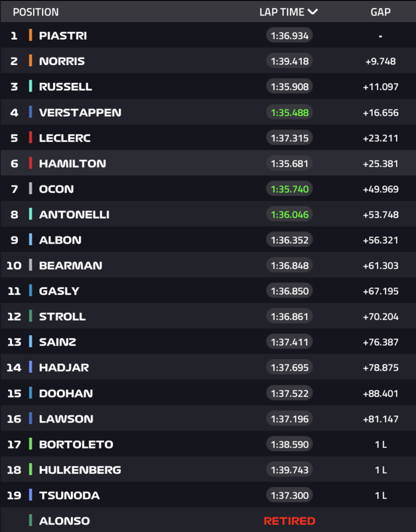Select driver name RUSSELL

pos(66,87)
